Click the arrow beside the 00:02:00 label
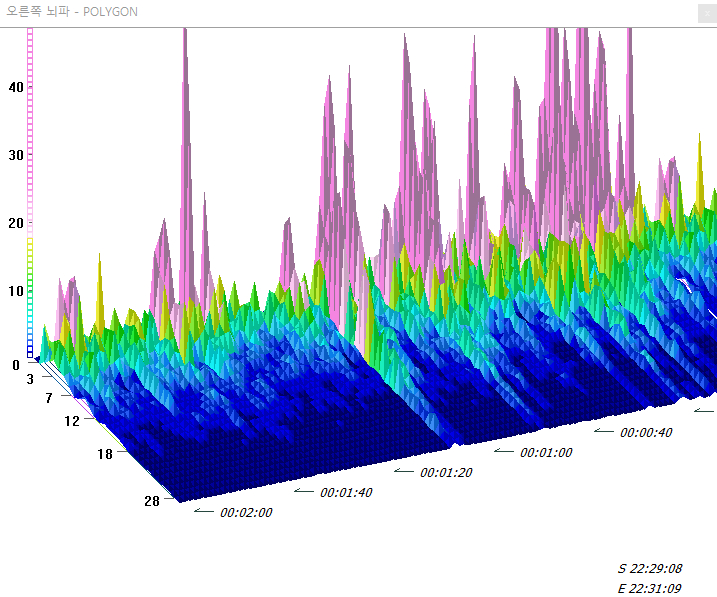Screen dimensions: 717x597 point(204,511)
